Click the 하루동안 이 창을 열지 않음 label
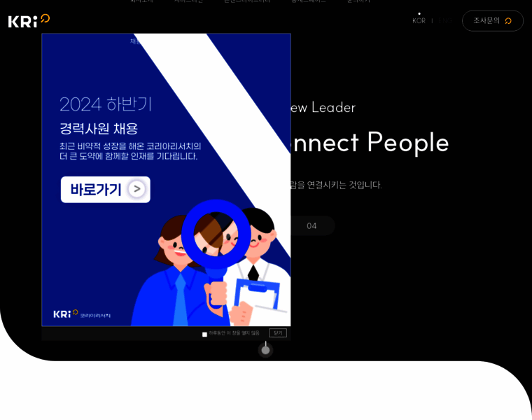 click(234, 333)
